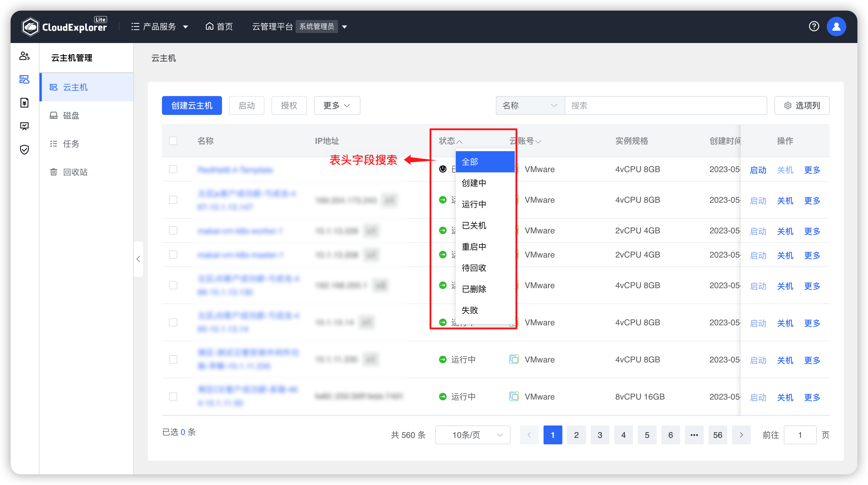Viewport: 868px width, 485px height.
Task: Check the second row's checkbox
Action: pos(173,200)
